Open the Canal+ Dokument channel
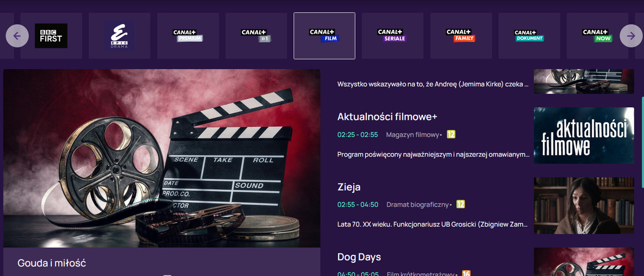Screen dimensions: 644x276 click(x=529, y=36)
